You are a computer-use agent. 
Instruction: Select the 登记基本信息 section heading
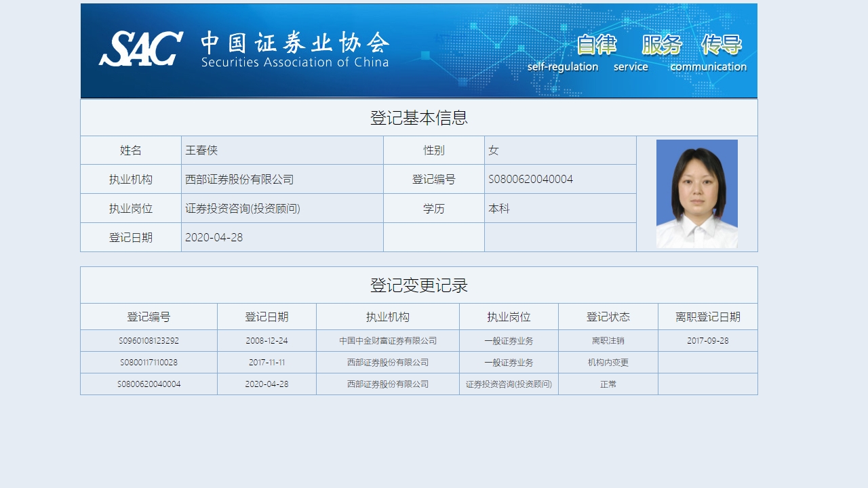pyautogui.click(x=418, y=118)
